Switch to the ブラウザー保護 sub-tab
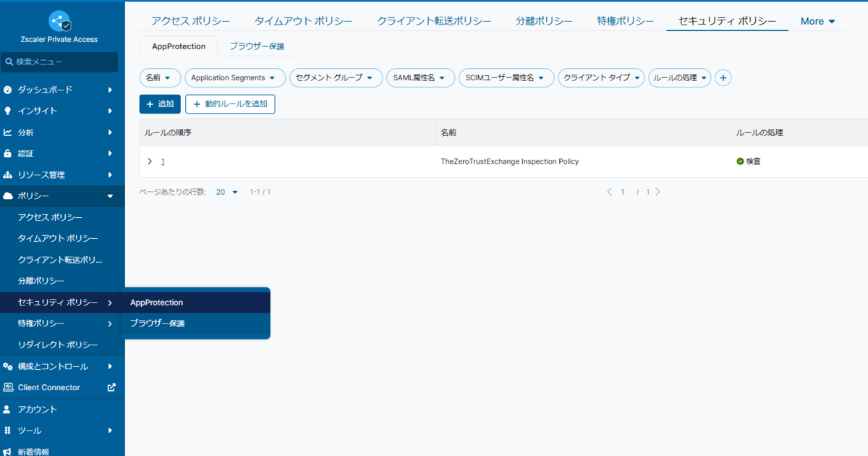 pos(257,46)
